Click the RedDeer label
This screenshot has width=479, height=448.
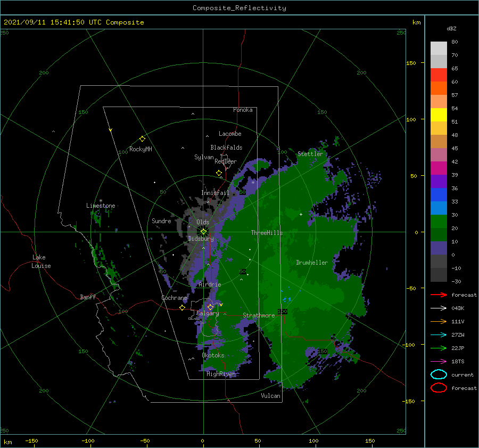click(226, 161)
